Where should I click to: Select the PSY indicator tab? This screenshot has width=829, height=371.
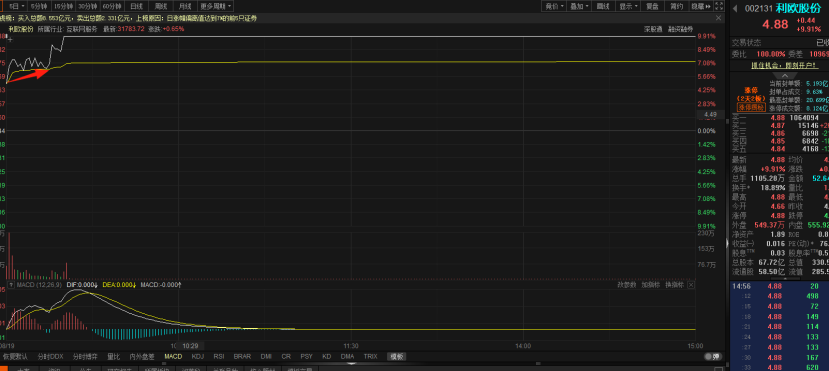pyautogui.click(x=306, y=356)
